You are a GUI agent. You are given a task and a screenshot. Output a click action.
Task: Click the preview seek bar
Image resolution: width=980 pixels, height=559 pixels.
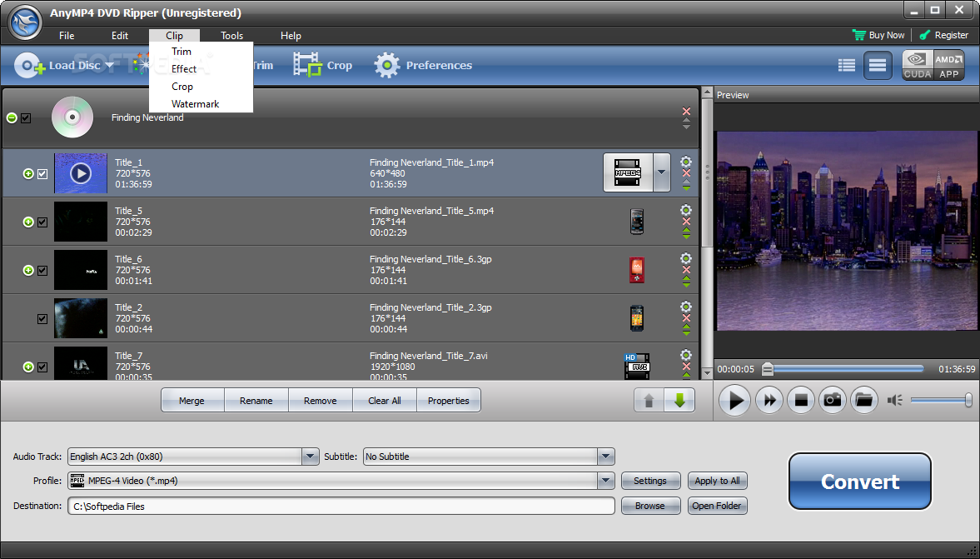point(843,369)
